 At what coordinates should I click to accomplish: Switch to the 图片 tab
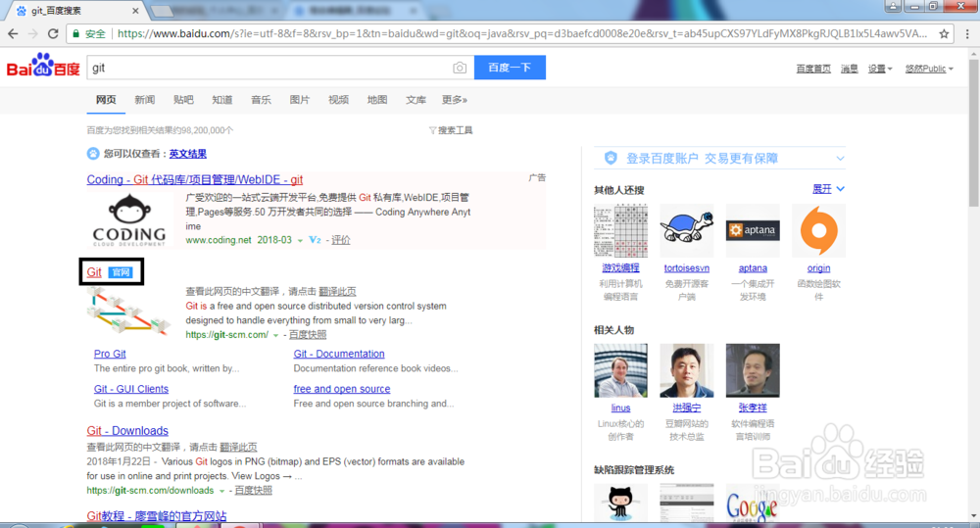pos(299,100)
